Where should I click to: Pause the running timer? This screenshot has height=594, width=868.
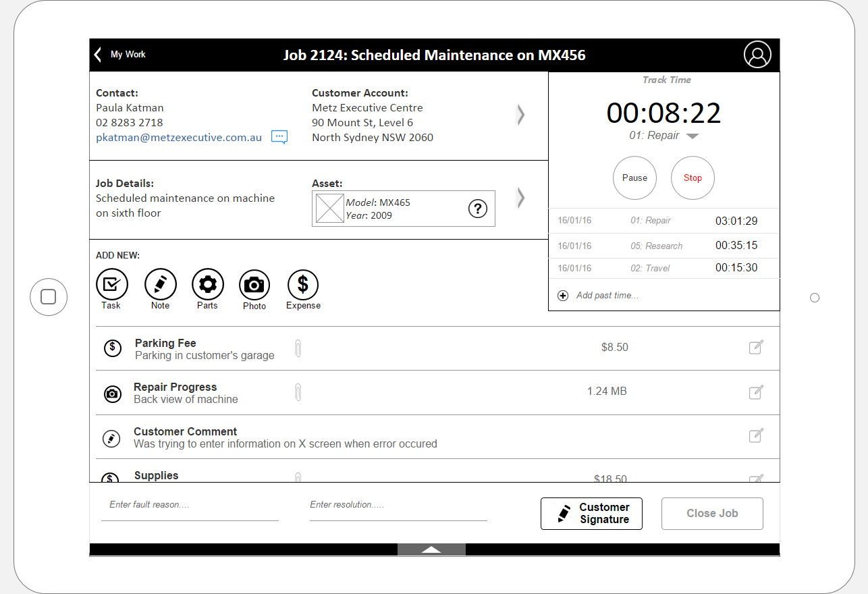click(x=634, y=178)
